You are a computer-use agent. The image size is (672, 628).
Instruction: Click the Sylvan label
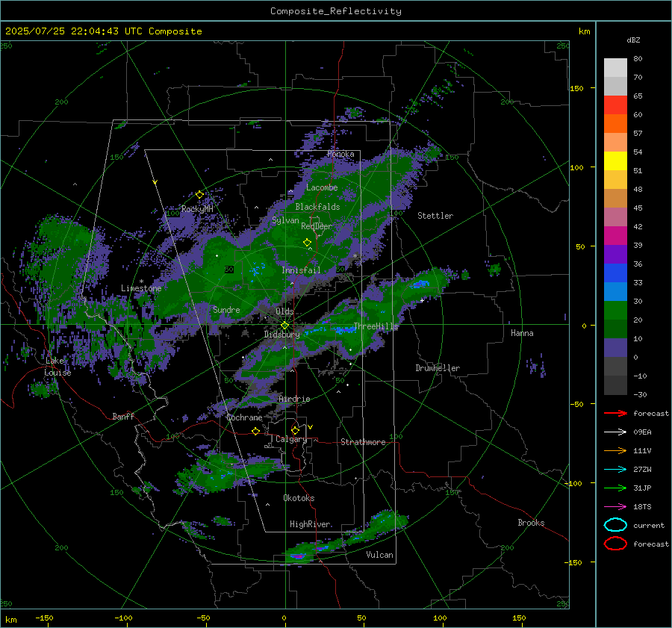point(285,220)
